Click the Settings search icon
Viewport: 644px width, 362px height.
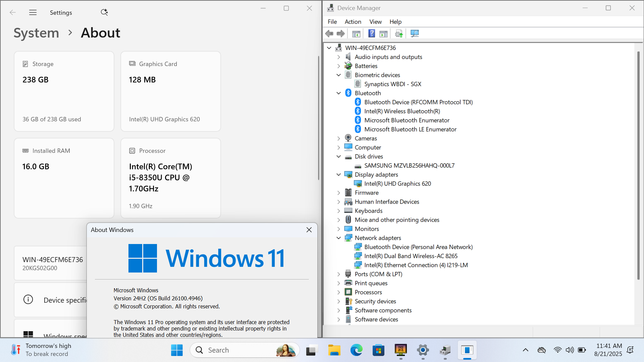(x=104, y=12)
